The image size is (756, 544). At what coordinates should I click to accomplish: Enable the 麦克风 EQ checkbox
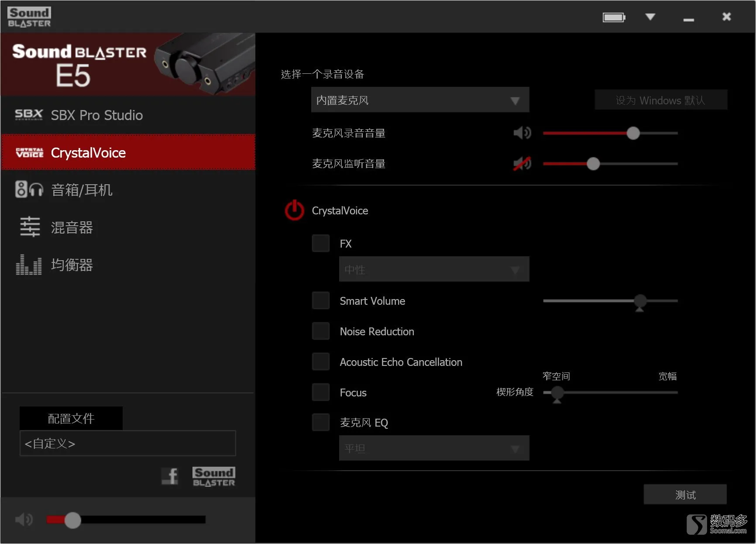[321, 422]
